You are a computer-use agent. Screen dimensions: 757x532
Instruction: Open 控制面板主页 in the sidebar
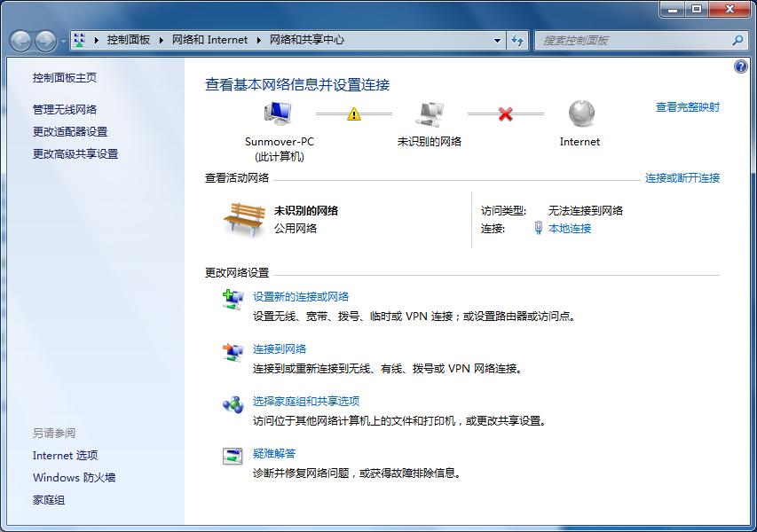65,78
